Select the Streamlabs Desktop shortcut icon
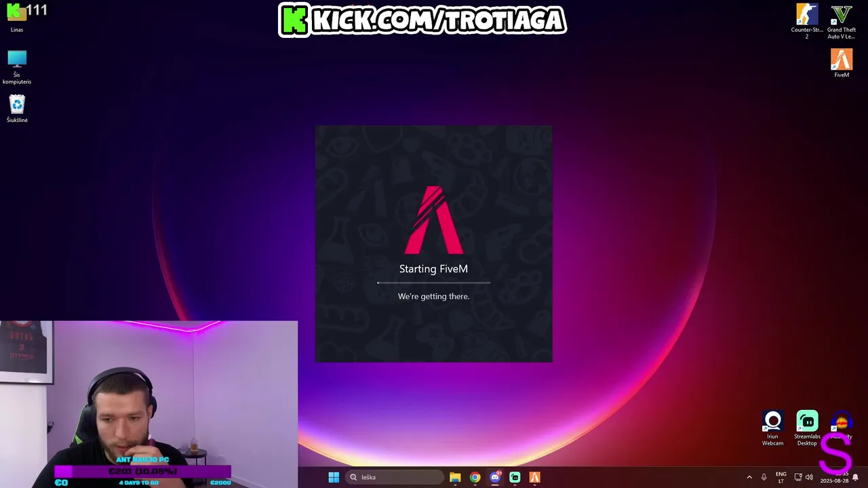This screenshot has height=488, width=868. tap(807, 428)
